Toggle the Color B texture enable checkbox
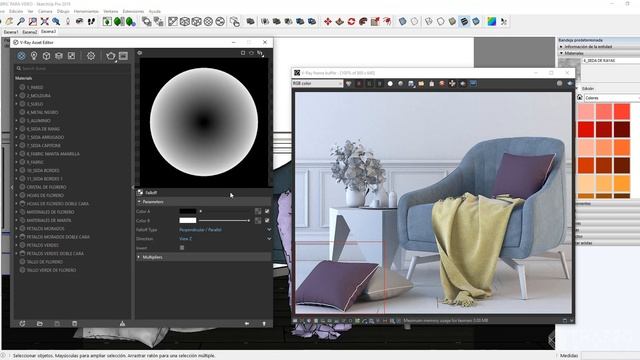This screenshot has width=640, height=360. [x=267, y=220]
